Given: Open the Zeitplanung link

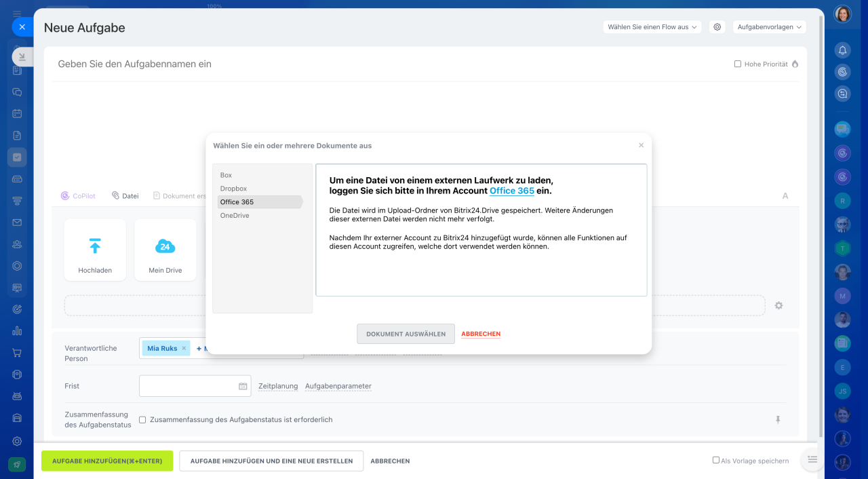Looking at the screenshot, I should tap(278, 386).
